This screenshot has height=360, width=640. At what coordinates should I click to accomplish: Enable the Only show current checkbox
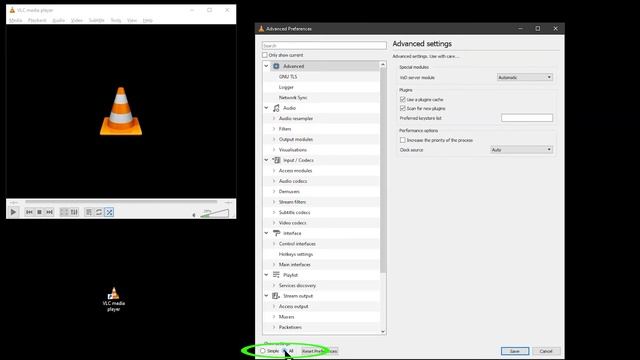tap(265, 55)
